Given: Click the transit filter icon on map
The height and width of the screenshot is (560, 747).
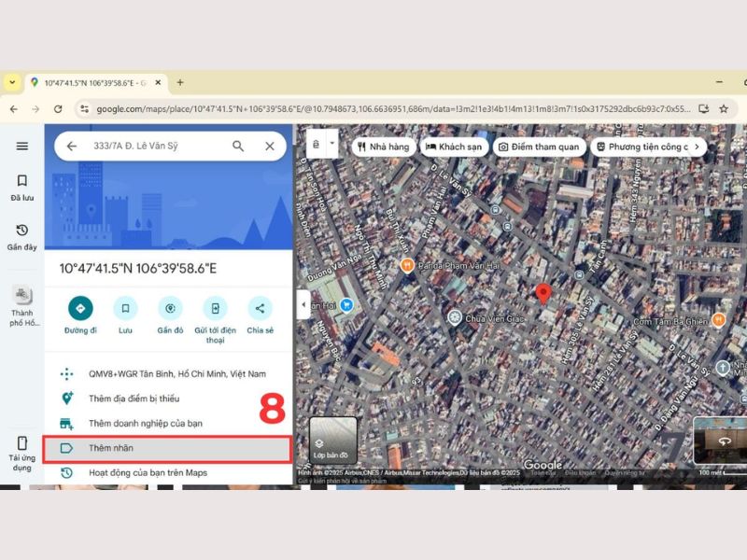Looking at the screenshot, I should [316, 144].
